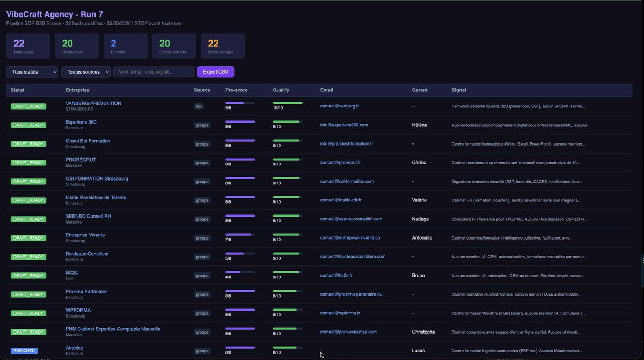The image size is (644, 360).
Task: Email contact@pnm-expertise.com
Action: point(349,332)
